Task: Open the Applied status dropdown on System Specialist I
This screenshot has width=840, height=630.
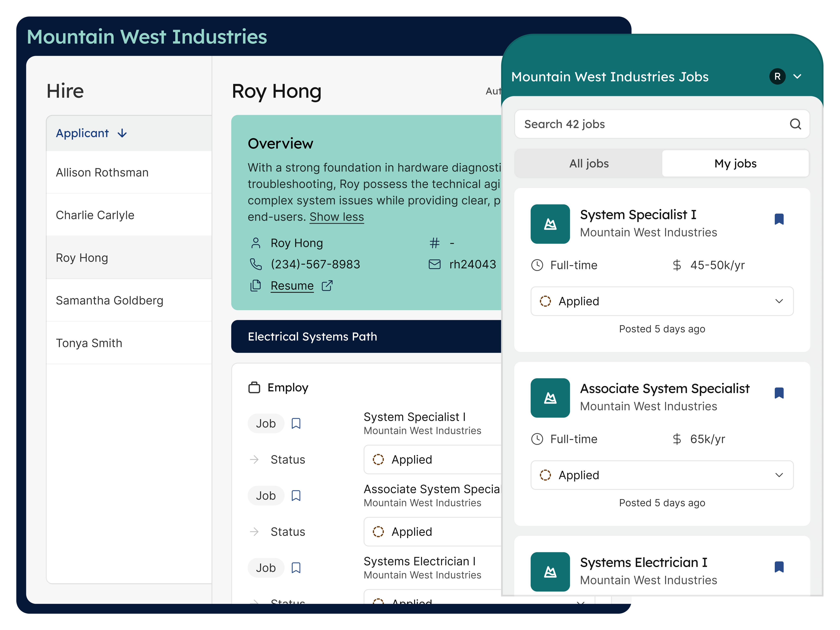Action: point(780,301)
